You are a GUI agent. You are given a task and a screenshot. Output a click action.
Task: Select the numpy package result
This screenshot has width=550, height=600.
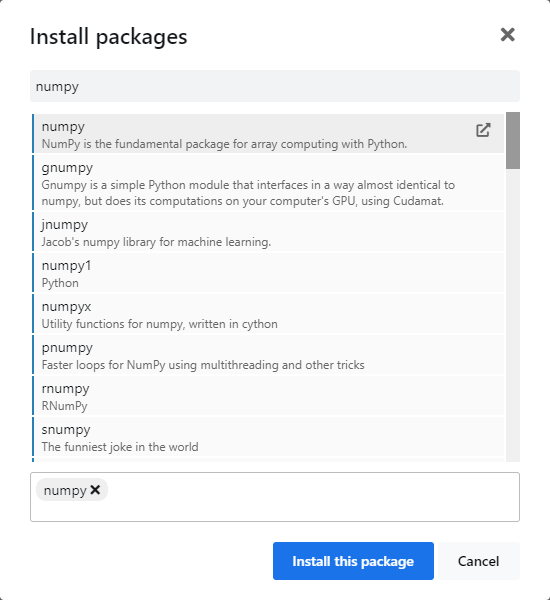click(x=268, y=134)
